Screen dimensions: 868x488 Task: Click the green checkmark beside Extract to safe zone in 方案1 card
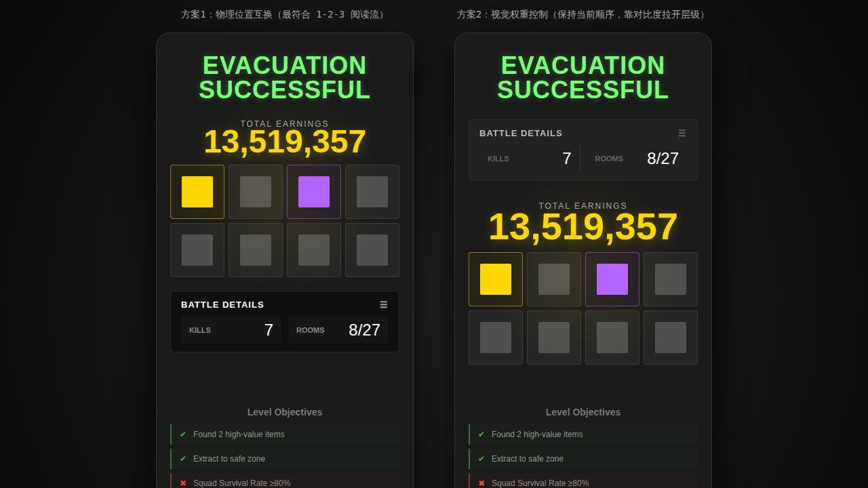coord(183,459)
